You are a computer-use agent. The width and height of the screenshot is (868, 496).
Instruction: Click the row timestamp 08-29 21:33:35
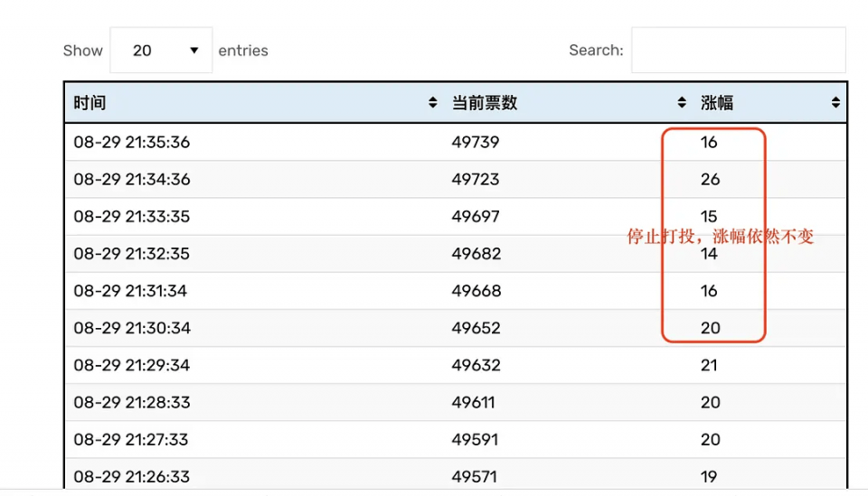(x=132, y=217)
